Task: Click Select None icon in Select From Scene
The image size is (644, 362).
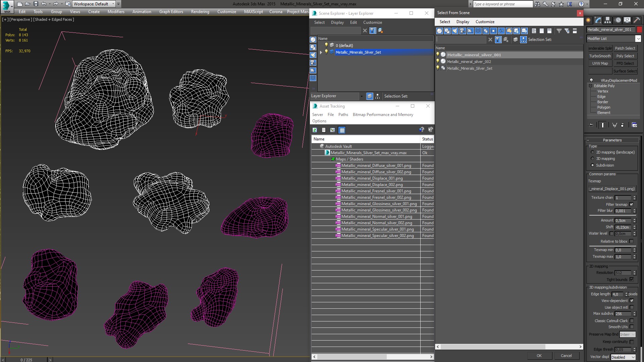Action: coord(542,31)
